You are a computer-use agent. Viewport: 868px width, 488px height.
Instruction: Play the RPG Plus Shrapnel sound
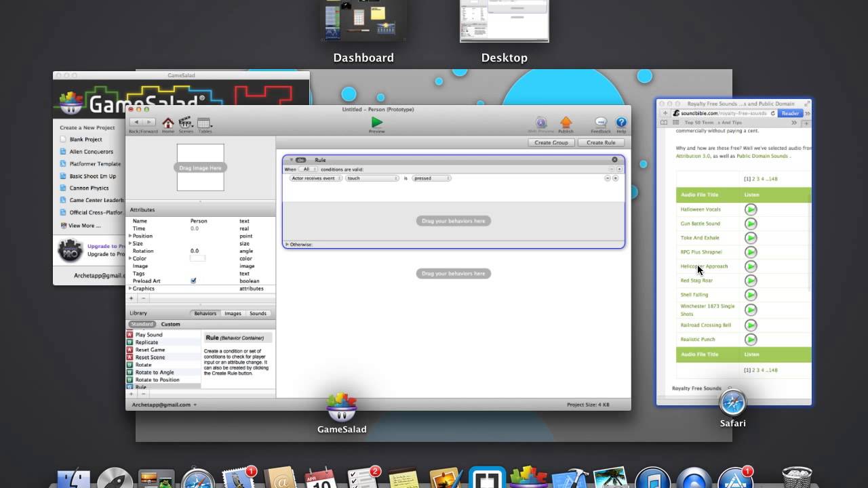coord(751,252)
